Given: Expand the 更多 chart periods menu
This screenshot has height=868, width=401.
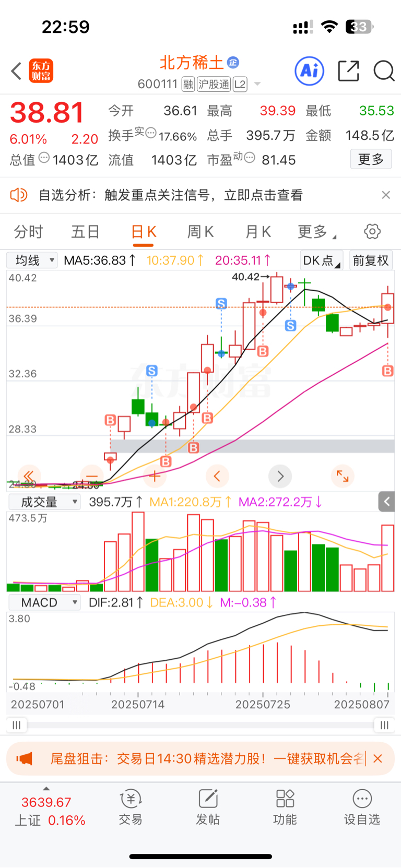Looking at the screenshot, I should click(x=316, y=231).
